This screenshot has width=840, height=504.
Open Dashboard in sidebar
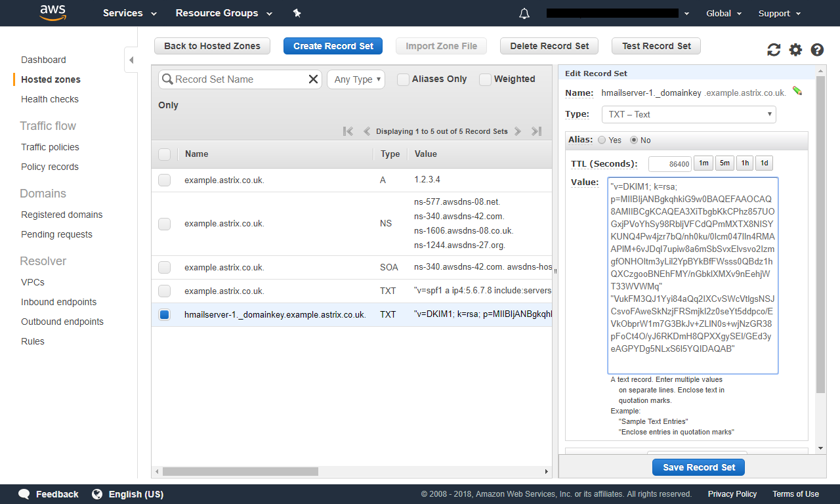[x=43, y=60]
